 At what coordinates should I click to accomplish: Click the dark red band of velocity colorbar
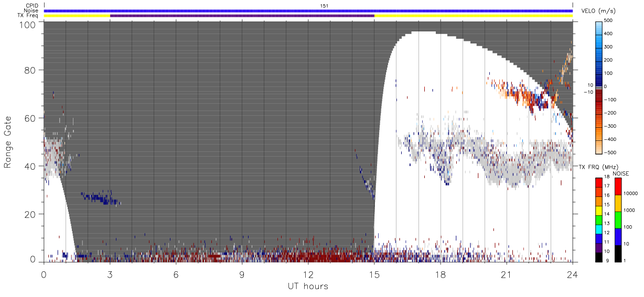tap(599, 94)
